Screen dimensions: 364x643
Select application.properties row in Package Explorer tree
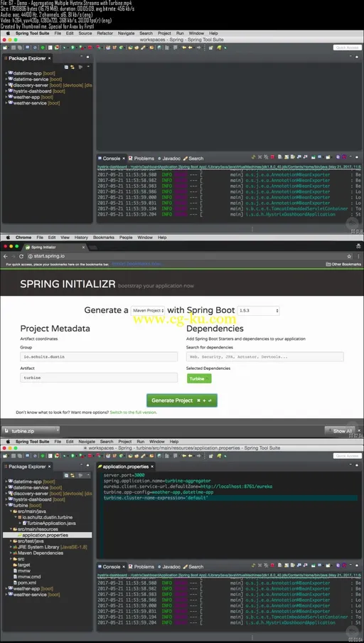coord(48,535)
